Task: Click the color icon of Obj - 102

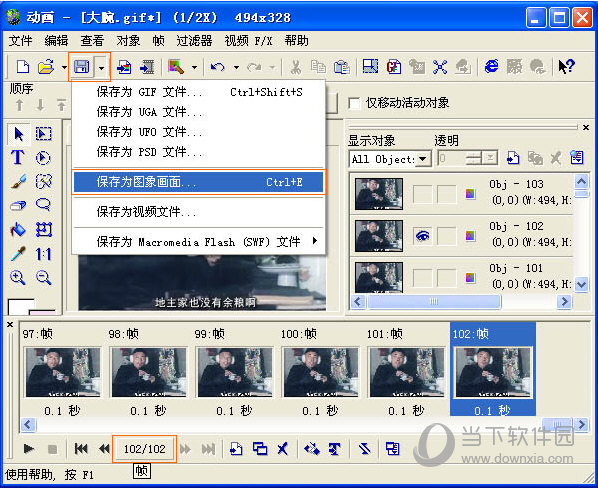Action: coord(470,236)
